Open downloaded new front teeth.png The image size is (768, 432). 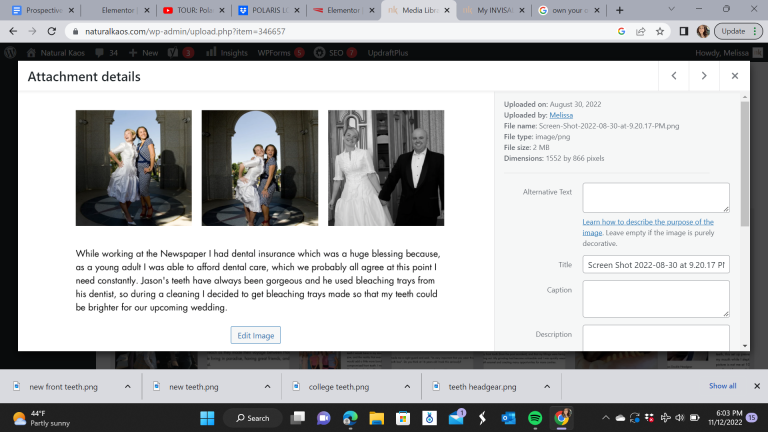(63, 387)
